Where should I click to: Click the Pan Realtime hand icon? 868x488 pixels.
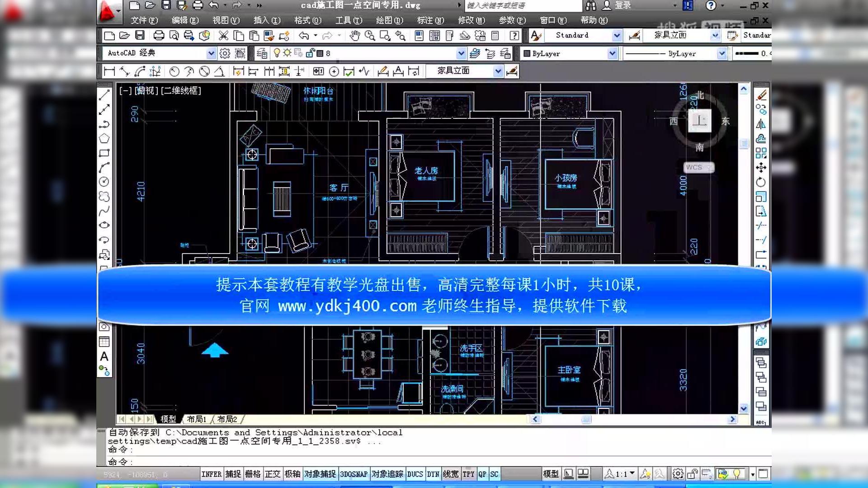(x=354, y=35)
